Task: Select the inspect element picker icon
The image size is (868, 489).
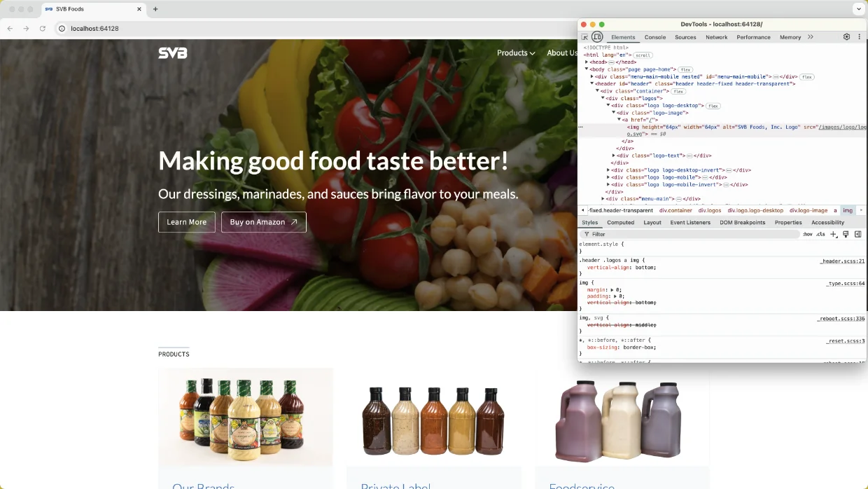Action: point(584,37)
